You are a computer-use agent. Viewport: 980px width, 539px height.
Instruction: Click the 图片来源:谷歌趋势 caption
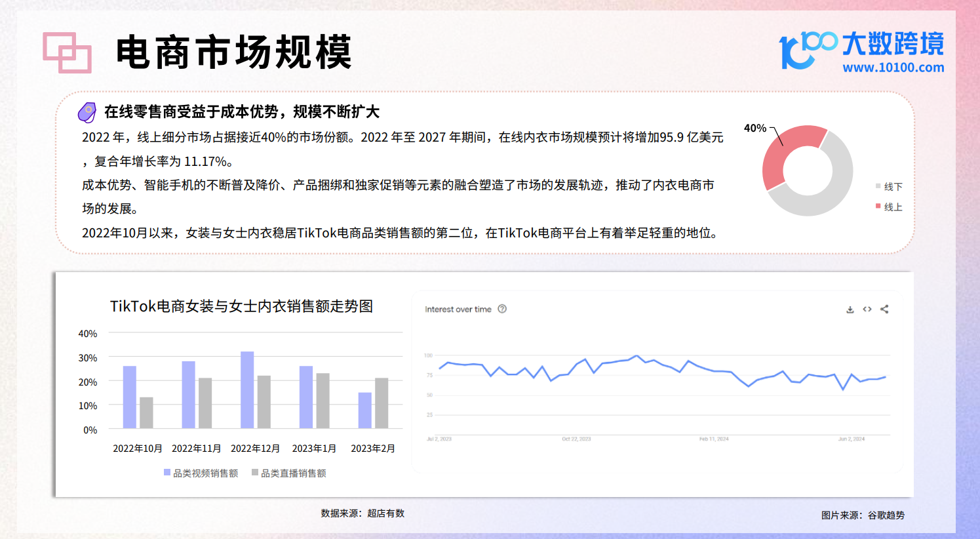(x=863, y=515)
